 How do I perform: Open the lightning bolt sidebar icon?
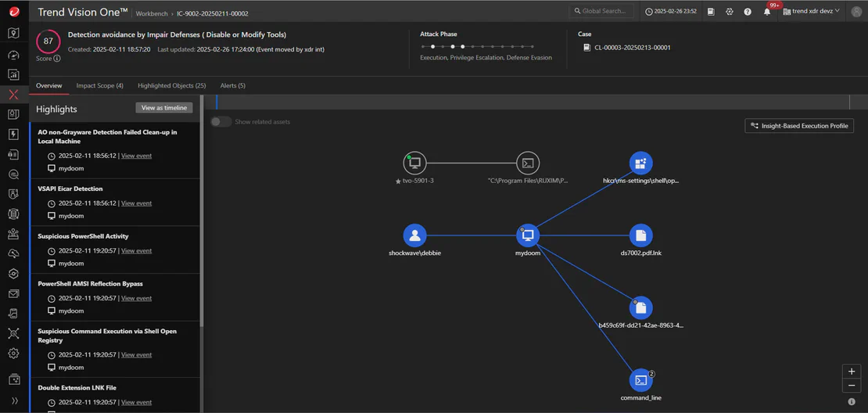tap(14, 135)
